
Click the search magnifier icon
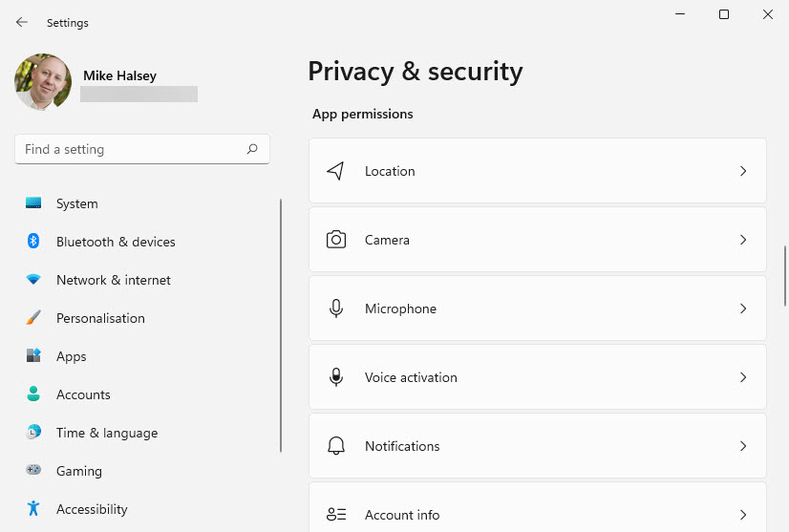(252, 149)
